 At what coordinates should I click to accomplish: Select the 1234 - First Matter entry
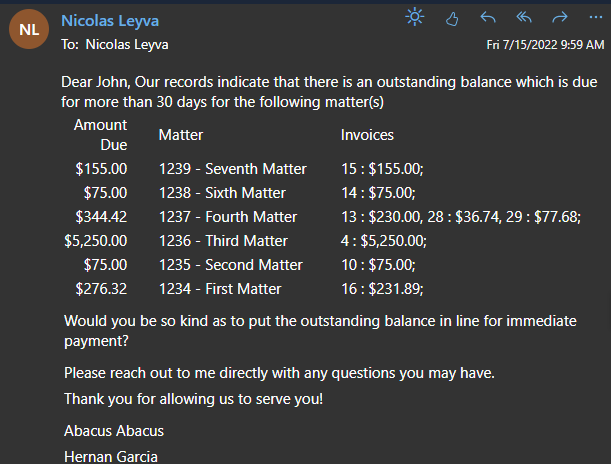219,289
